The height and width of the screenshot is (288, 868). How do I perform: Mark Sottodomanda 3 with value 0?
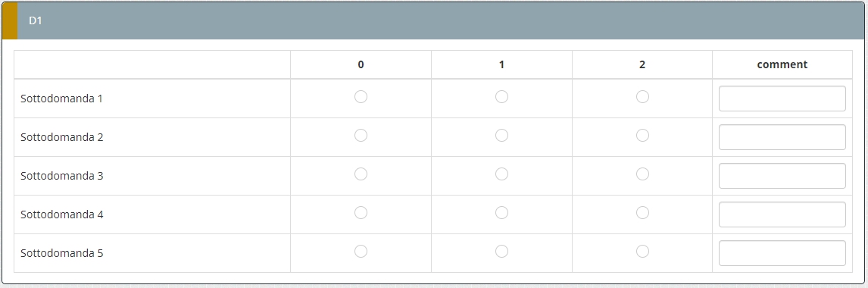click(361, 174)
